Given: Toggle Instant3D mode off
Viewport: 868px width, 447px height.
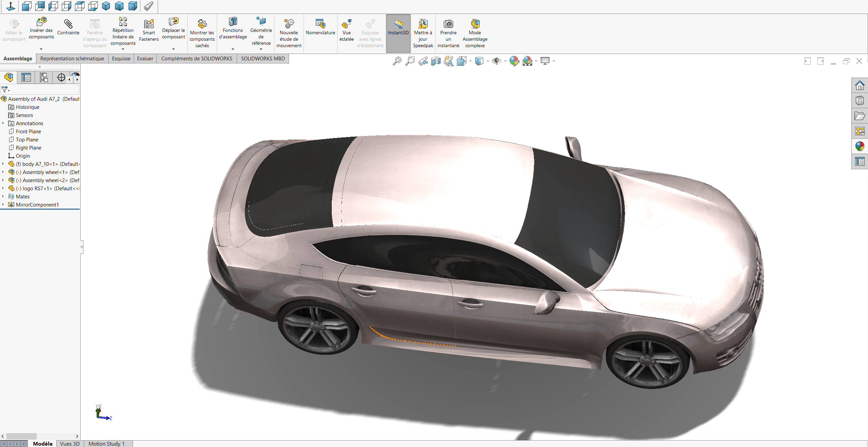Looking at the screenshot, I should 398,33.
